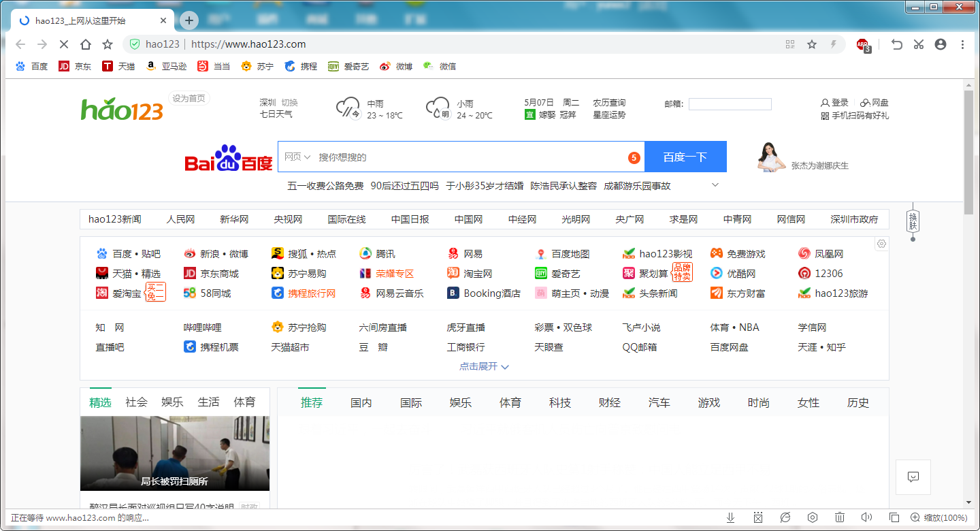Click the 微信 bookmark icon
The height and width of the screenshot is (531, 980).
[x=427, y=66]
